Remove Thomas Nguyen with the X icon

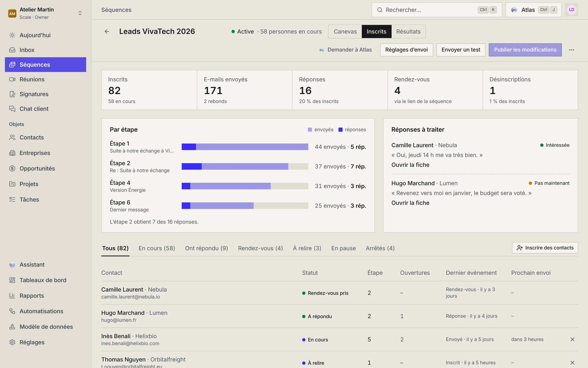pos(572,363)
